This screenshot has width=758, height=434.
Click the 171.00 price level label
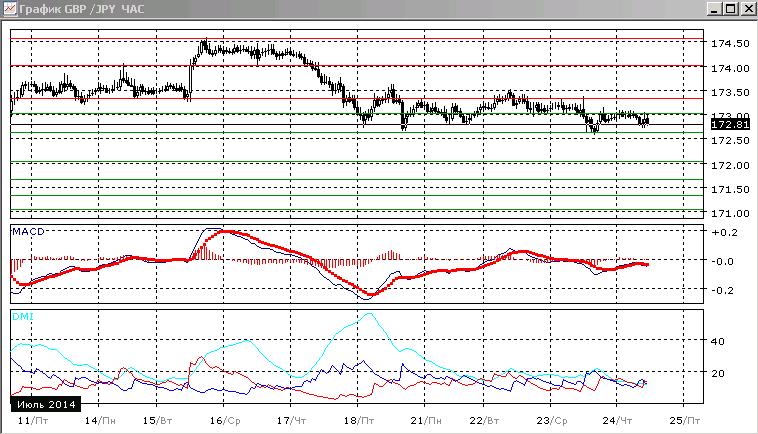[730, 213]
